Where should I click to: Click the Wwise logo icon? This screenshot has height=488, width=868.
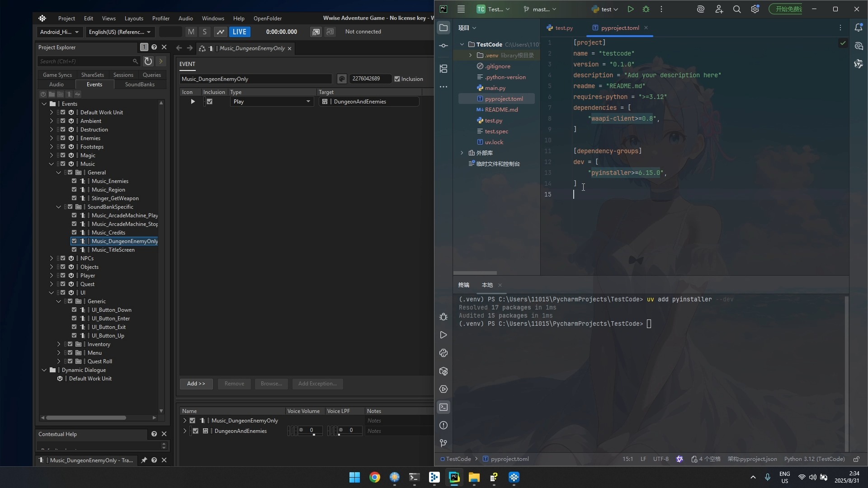(x=42, y=18)
